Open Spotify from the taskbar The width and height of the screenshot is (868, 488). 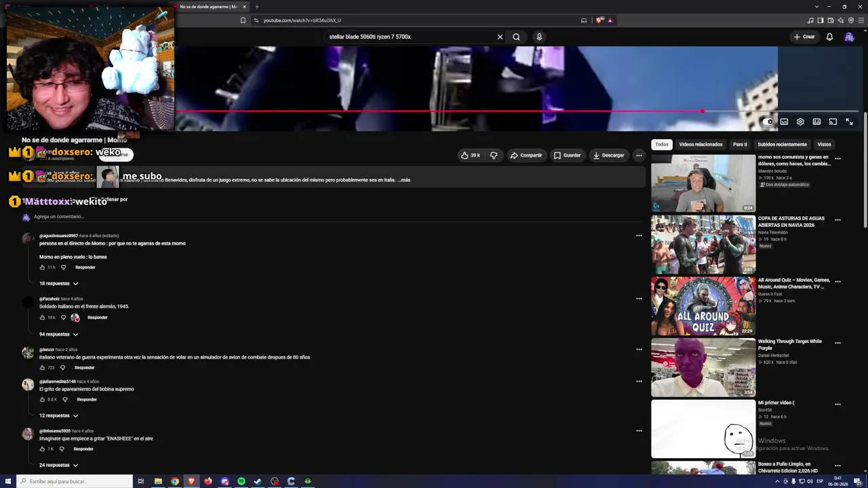241,481
